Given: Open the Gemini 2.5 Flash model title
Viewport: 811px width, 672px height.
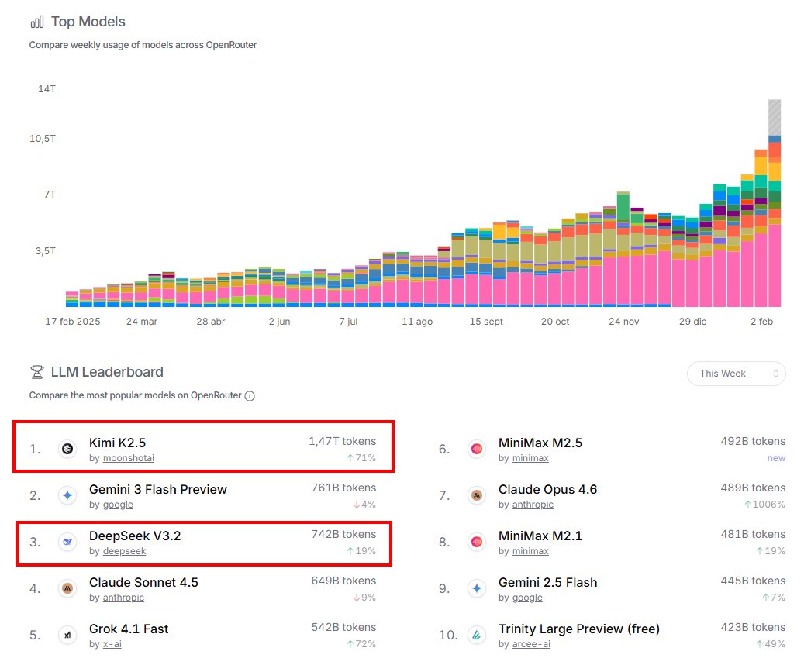Looking at the screenshot, I should coord(547,583).
